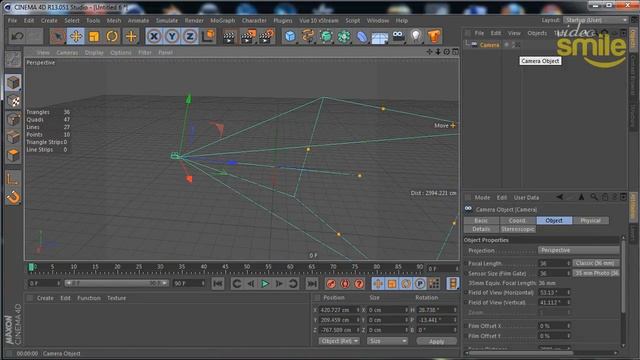Switch to Edges mode in left palette
The height and width of the screenshot is (360, 640).
(13, 138)
